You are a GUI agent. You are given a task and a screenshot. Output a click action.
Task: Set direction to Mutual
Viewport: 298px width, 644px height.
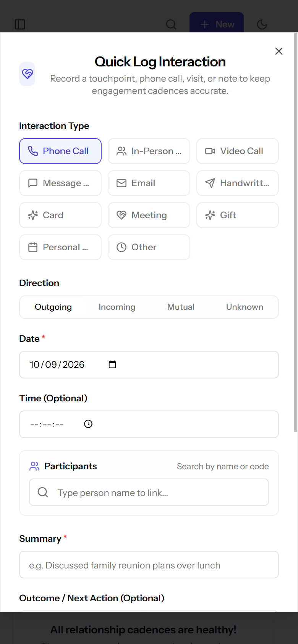pos(181,307)
